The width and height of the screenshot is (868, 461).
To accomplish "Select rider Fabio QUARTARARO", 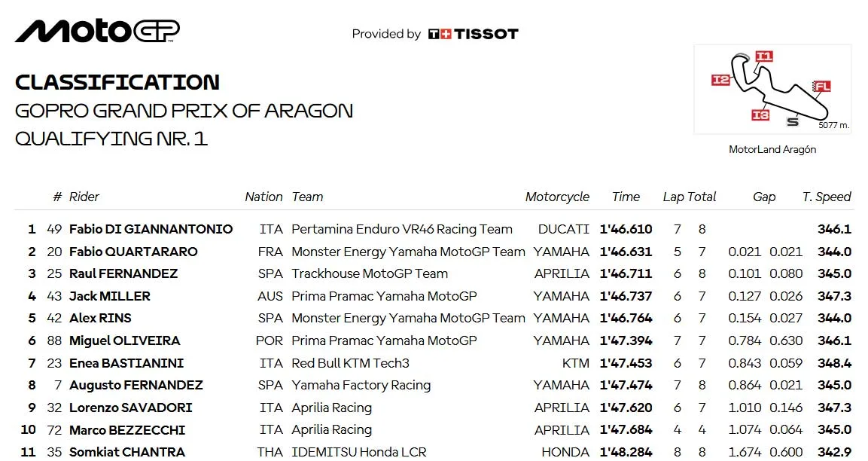I will coord(133,252).
